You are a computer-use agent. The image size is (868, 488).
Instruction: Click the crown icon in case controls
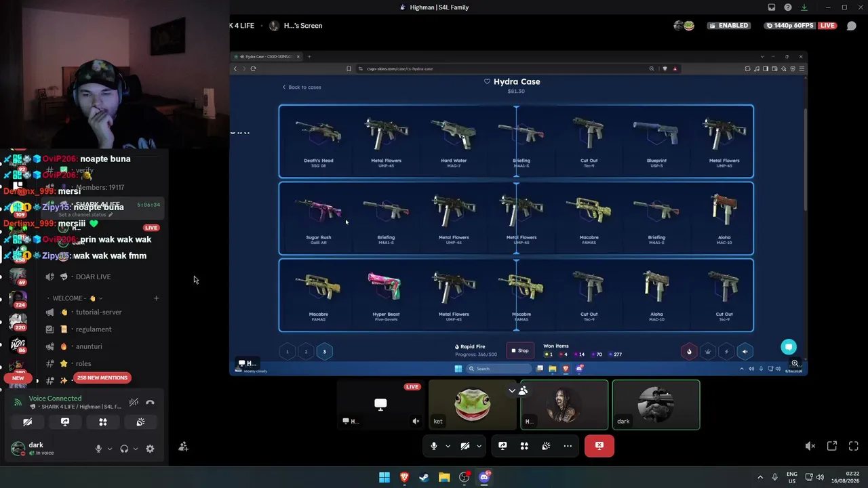pyautogui.click(x=708, y=351)
